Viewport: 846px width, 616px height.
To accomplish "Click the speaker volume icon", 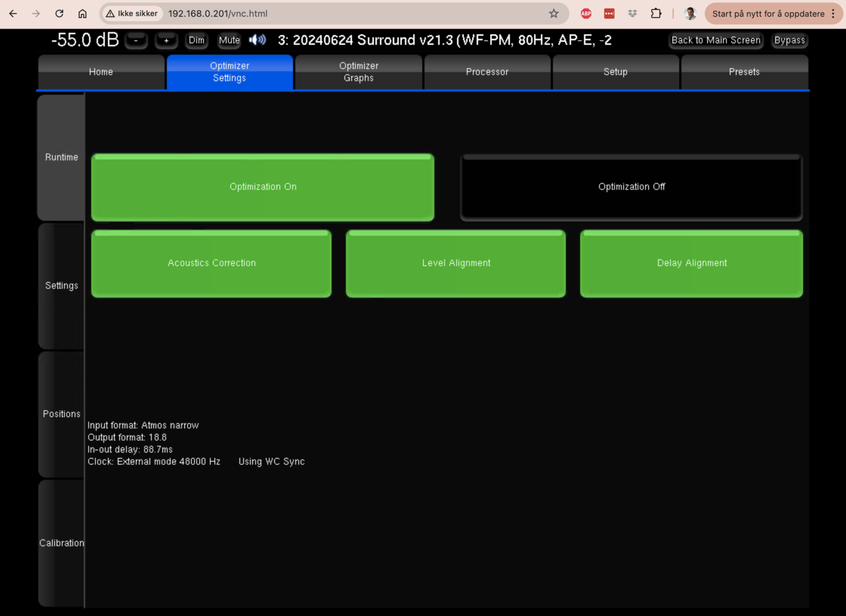I will tap(257, 40).
